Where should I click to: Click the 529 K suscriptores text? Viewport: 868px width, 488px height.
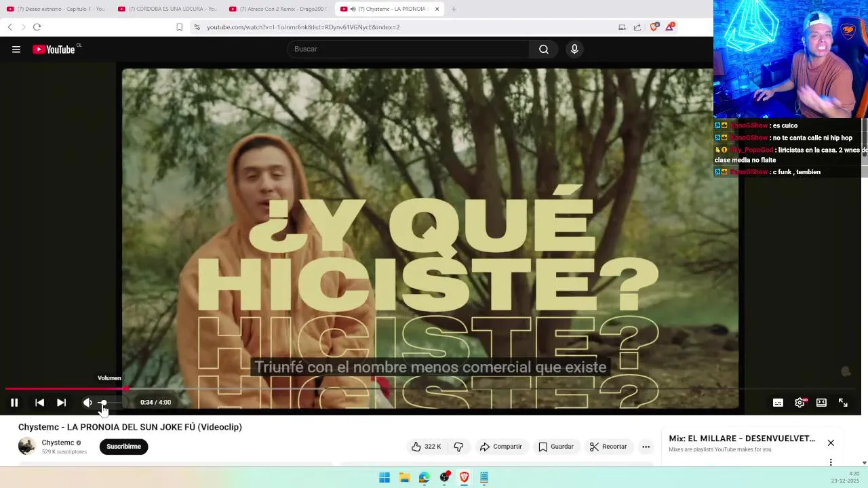[x=64, y=451]
